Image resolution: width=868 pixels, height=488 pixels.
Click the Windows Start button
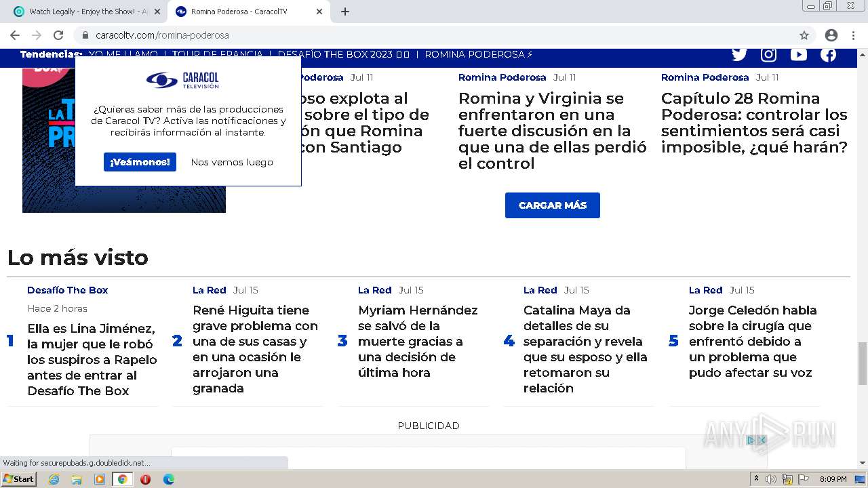(19, 479)
